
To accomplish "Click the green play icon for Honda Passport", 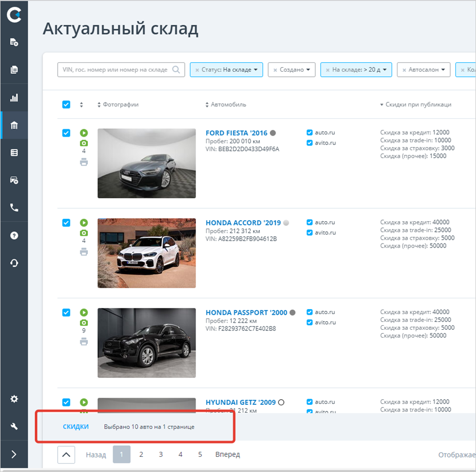I will pos(84,312).
